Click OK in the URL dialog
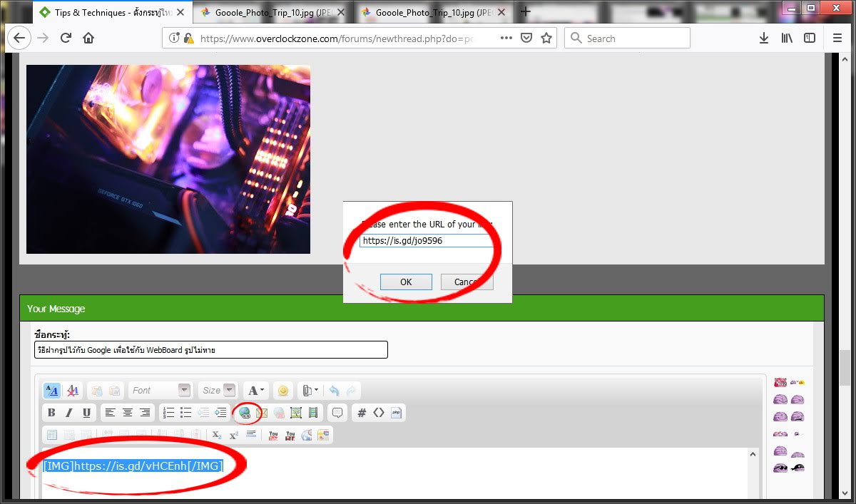The width and height of the screenshot is (856, 504). click(406, 282)
